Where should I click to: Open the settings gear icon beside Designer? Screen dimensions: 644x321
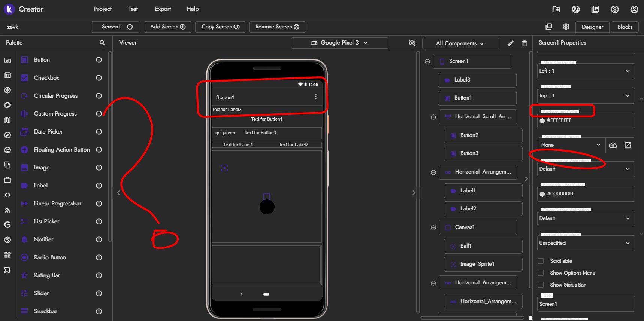pyautogui.click(x=566, y=27)
